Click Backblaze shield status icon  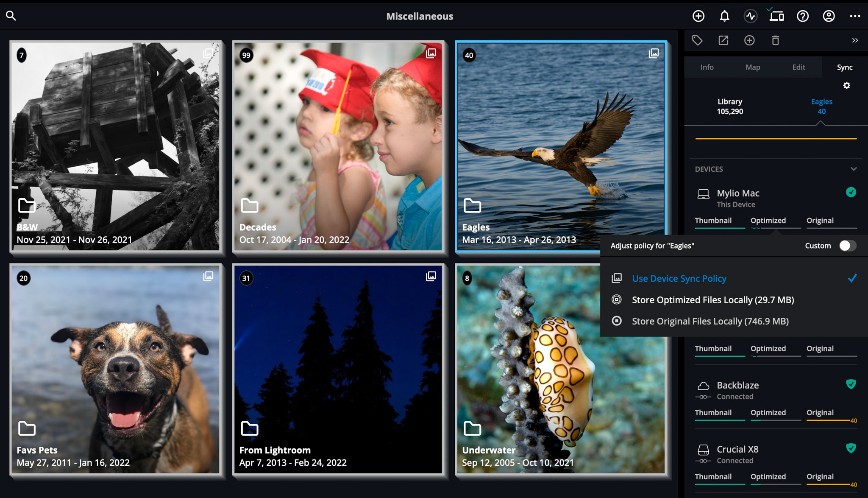[851, 384]
